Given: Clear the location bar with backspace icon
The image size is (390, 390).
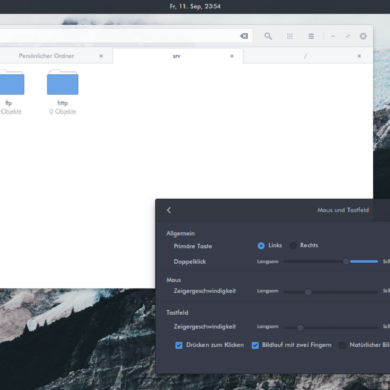Looking at the screenshot, I should [x=244, y=36].
